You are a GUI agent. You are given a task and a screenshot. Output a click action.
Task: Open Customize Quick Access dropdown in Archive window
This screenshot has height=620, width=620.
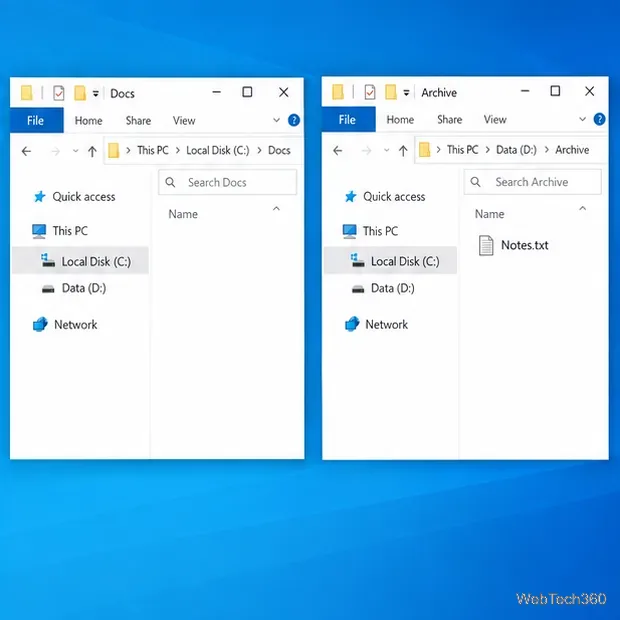[406, 93]
